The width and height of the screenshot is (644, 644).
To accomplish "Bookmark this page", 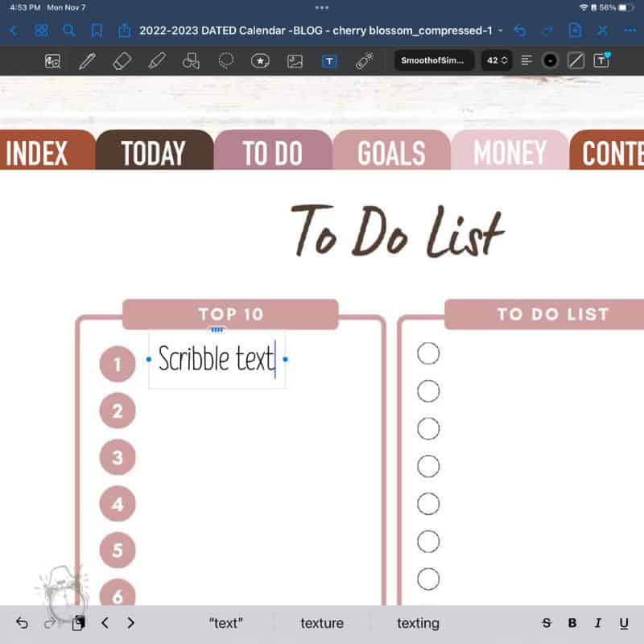I will click(x=97, y=31).
